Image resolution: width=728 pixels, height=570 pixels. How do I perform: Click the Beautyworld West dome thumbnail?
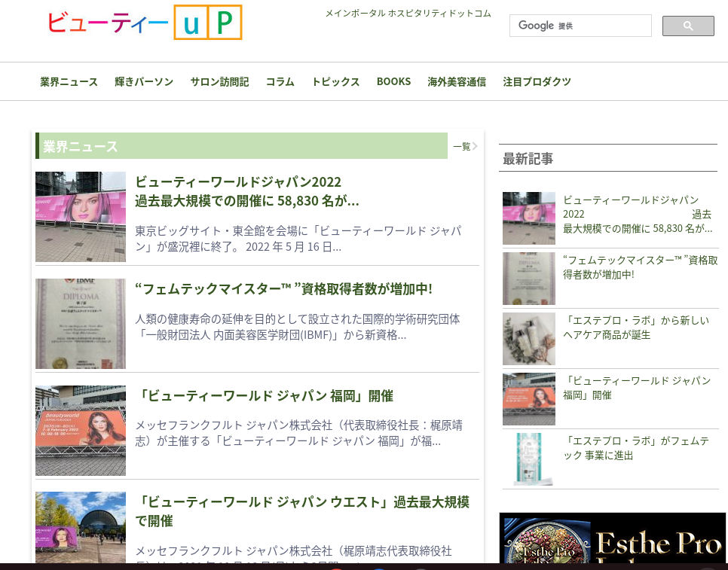(x=81, y=527)
